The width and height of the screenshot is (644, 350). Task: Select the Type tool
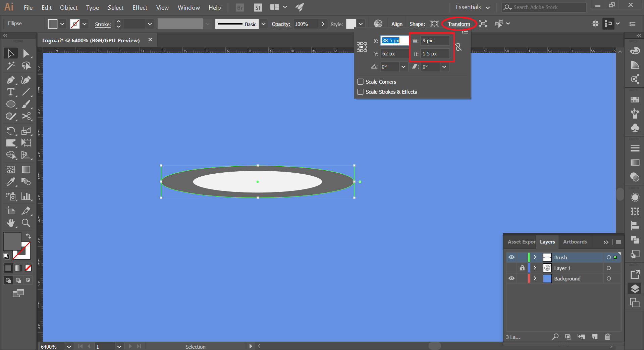(x=11, y=92)
